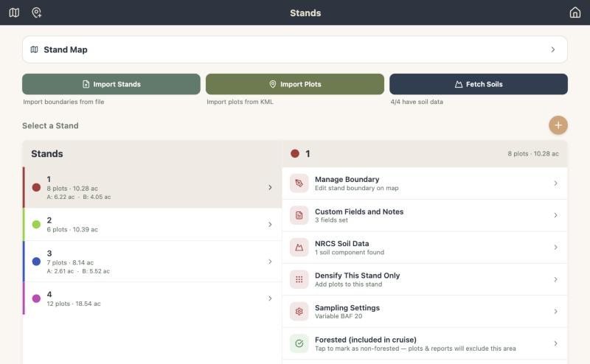Expand Stand Map chevron
This screenshot has width=590, height=364.
(552, 49)
